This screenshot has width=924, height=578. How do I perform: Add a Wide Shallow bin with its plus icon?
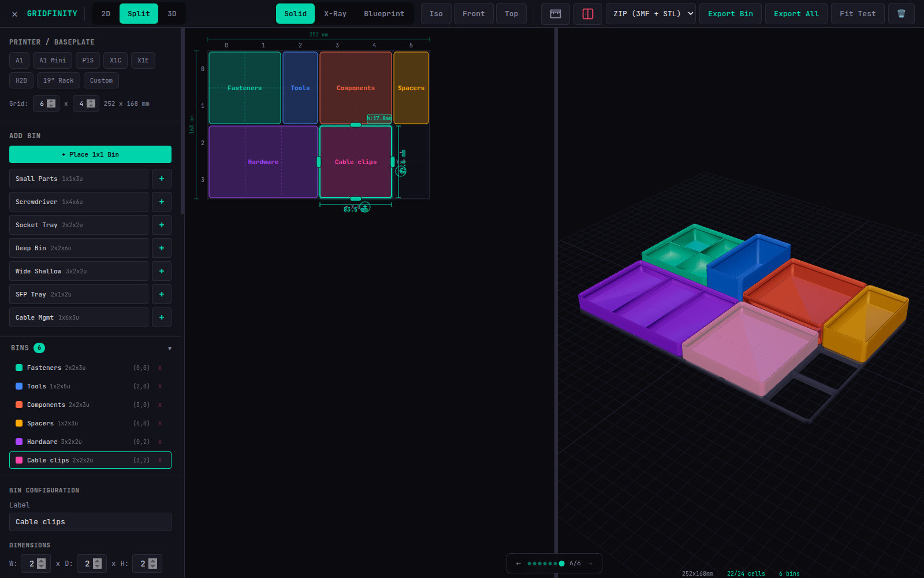(x=162, y=271)
